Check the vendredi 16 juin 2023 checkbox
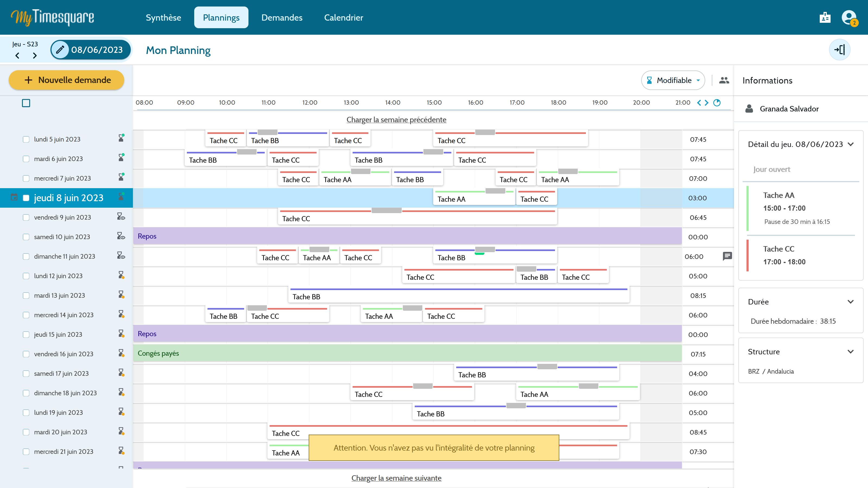Image resolution: width=868 pixels, height=488 pixels. 26,354
